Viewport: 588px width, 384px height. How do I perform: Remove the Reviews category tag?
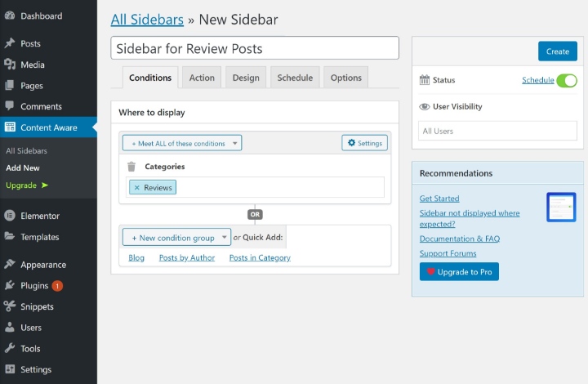coord(137,188)
